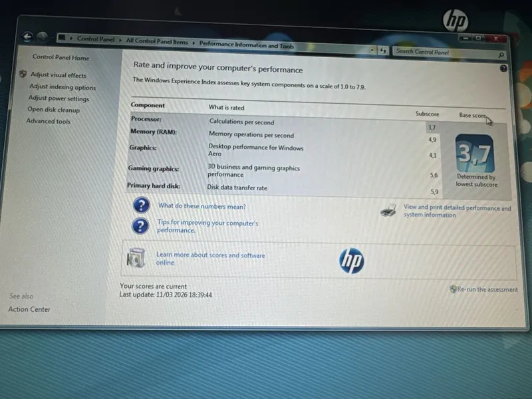Screen dimensions: 532x399
Task: Click the Gaming graphics subscore 5,6
Action: click(x=434, y=176)
